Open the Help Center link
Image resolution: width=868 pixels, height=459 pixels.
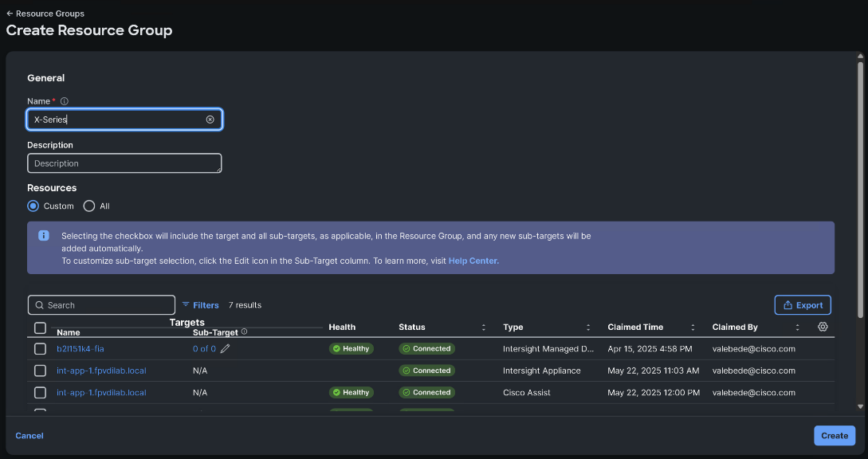(x=473, y=261)
